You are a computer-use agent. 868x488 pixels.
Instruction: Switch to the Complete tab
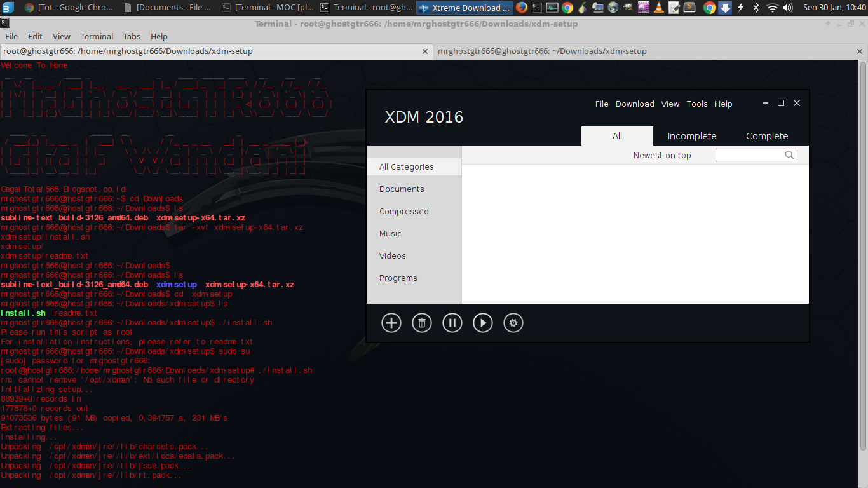[x=767, y=136]
